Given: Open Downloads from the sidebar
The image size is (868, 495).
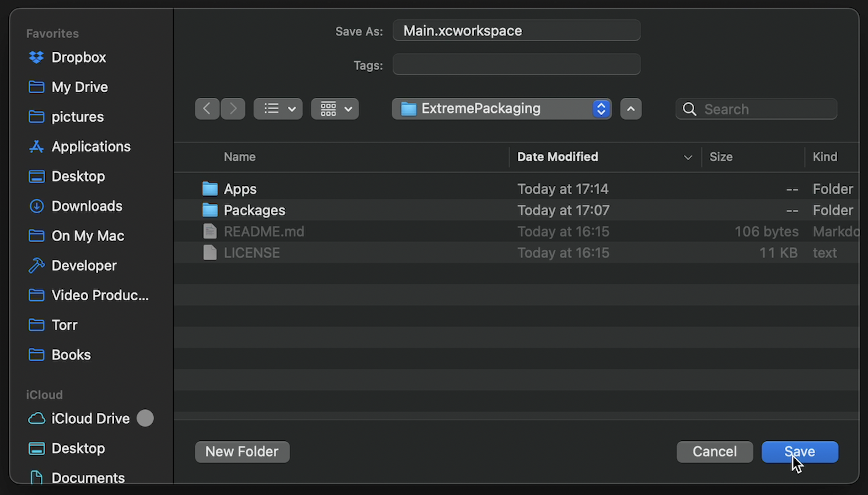Looking at the screenshot, I should click(87, 206).
